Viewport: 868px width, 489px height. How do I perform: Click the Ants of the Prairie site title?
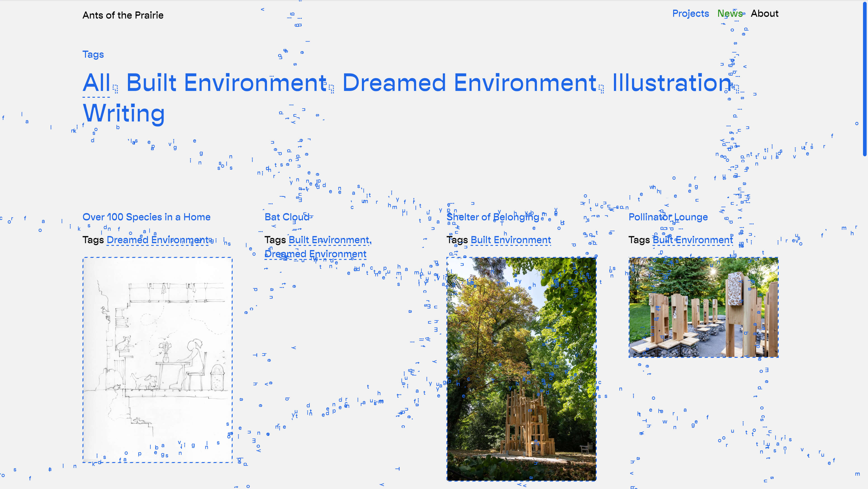(123, 15)
